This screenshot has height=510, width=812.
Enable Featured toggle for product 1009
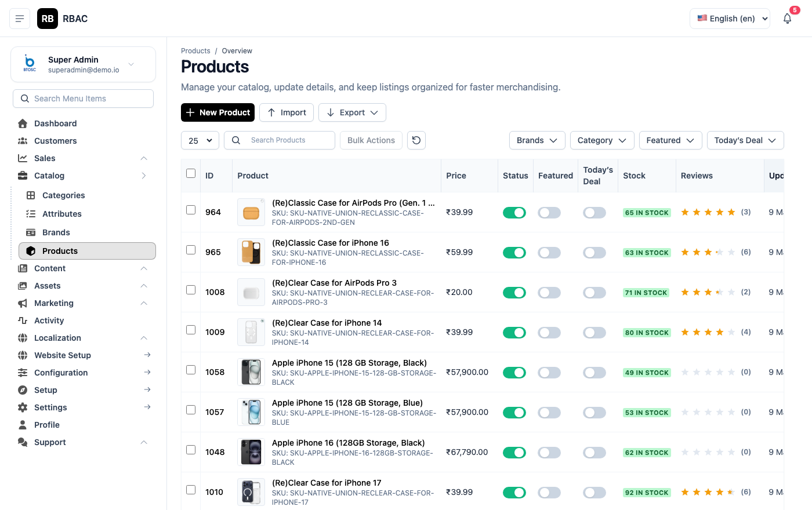click(549, 333)
